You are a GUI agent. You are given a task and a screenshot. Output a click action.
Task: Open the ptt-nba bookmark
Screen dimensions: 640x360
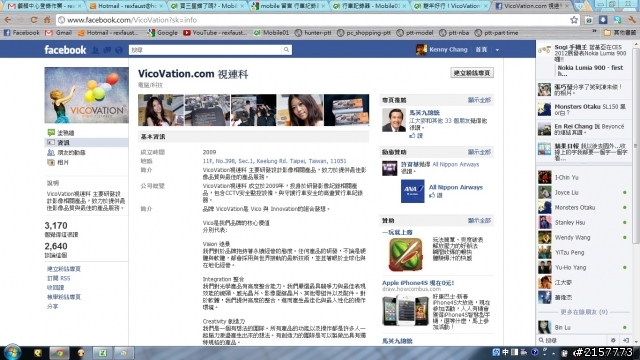454,33
